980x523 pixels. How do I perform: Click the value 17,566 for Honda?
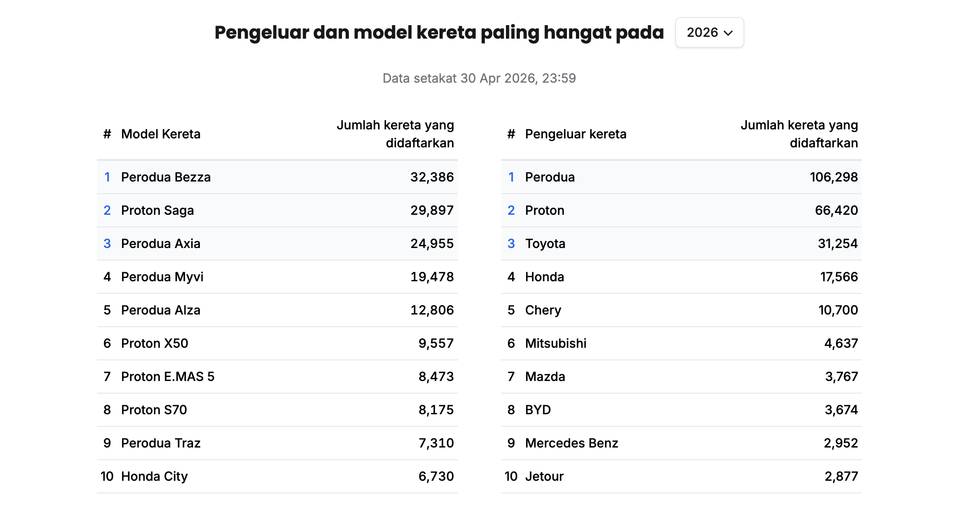pyautogui.click(x=839, y=277)
